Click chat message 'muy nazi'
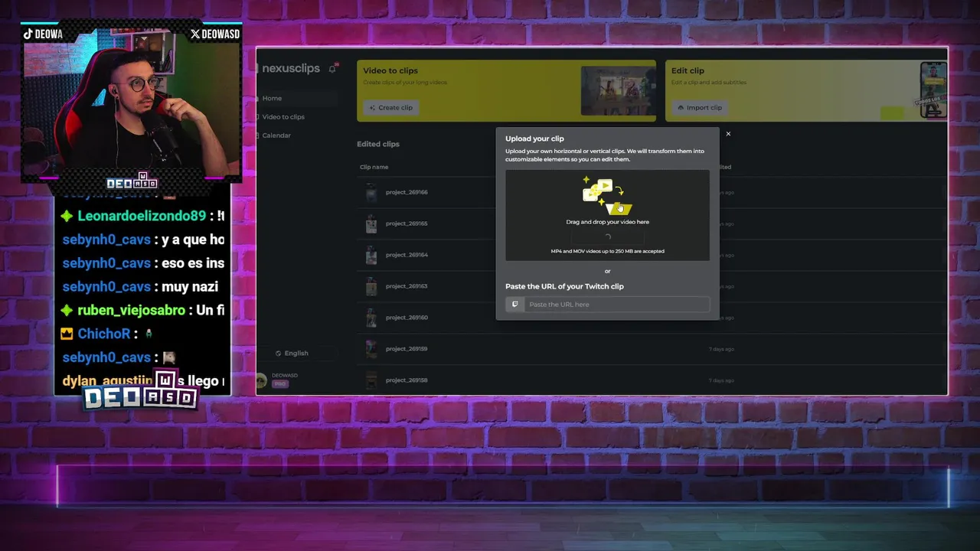This screenshot has width=980, height=551. pyautogui.click(x=190, y=287)
